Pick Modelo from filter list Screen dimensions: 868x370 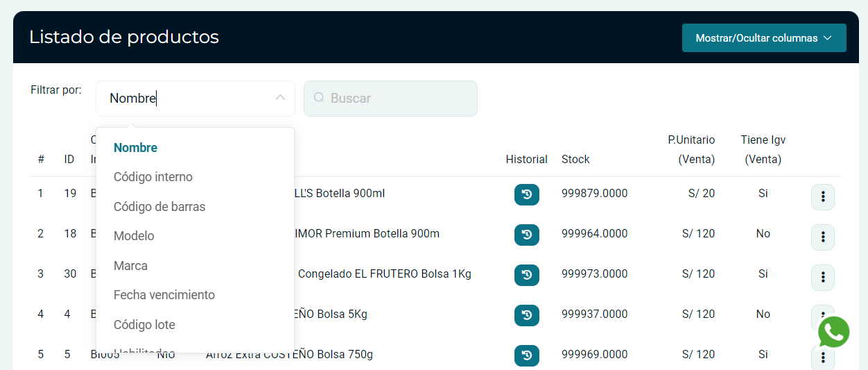(x=134, y=236)
